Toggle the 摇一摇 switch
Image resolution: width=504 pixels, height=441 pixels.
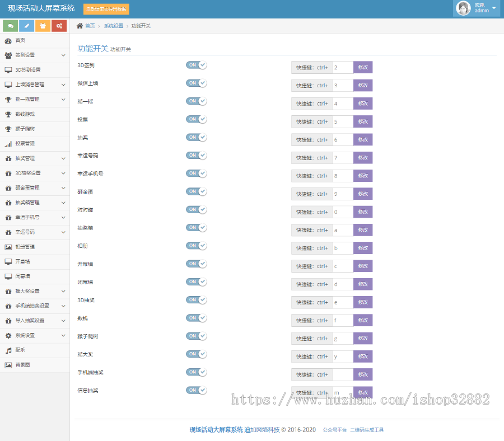(196, 101)
